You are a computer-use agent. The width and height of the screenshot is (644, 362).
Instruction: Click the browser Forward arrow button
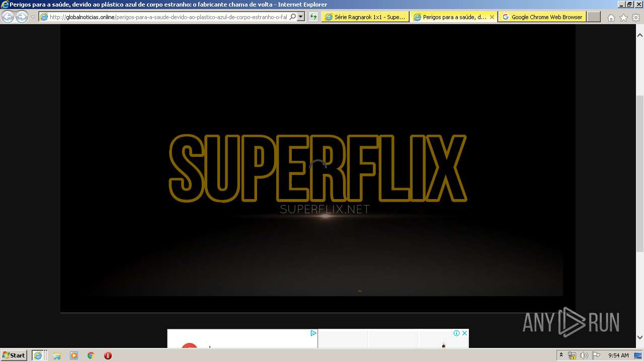pos(22,17)
